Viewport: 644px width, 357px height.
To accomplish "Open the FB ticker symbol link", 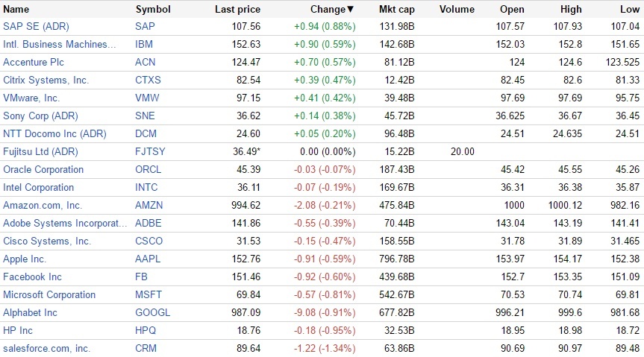I will point(141,277).
